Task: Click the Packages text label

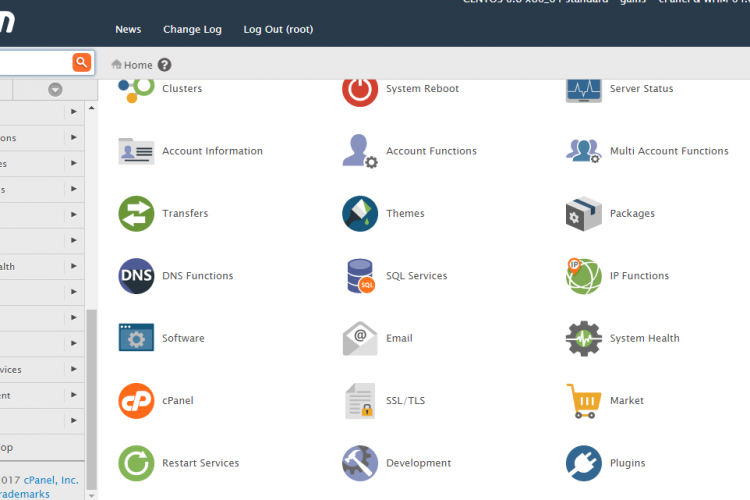Action: click(x=632, y=213)
